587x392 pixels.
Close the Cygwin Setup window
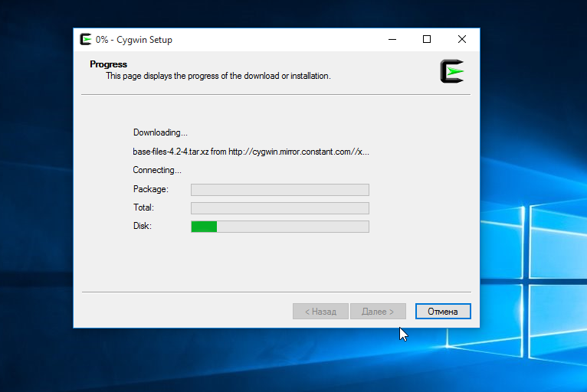pos(462,39)
